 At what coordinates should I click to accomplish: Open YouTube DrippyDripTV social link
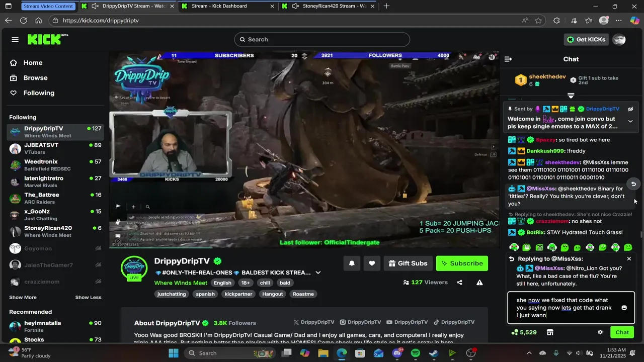click(408, 322)
